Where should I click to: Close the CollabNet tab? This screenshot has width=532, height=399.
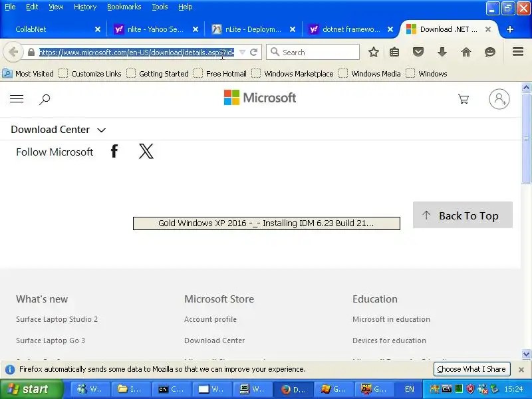point(98,29)
